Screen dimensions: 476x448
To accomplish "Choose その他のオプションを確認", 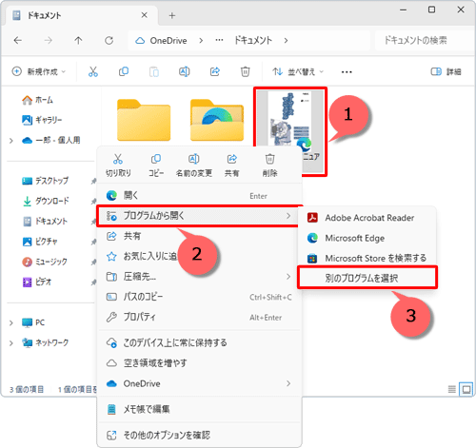I will pos(199,436).
